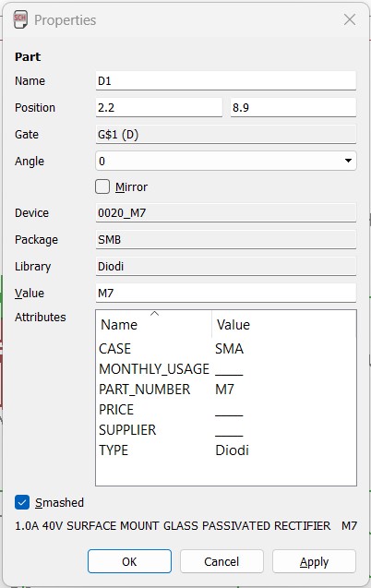The height and width of the screenshot is (588, 371).
Task: Toggle sort arrow above Name column
Action: (x=154, y=314)
